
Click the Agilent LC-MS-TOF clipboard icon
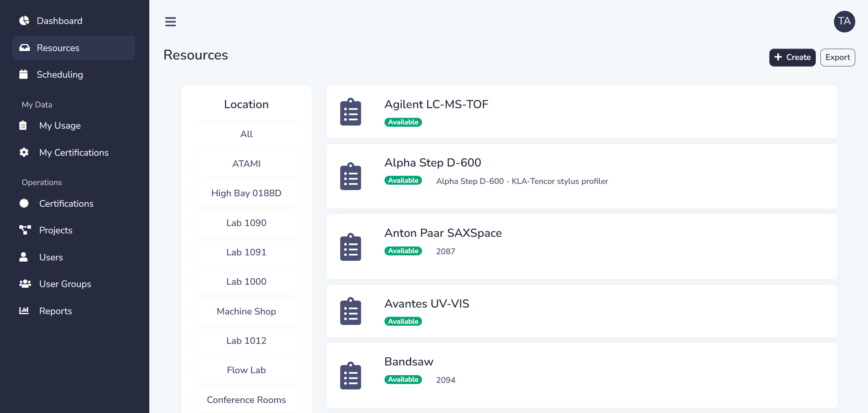point(350,112)
